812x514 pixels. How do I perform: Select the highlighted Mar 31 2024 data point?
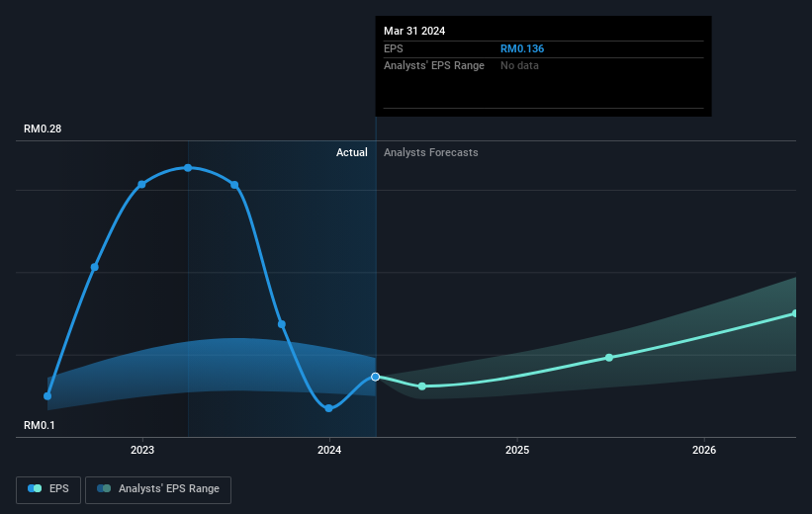pos(376,377)
